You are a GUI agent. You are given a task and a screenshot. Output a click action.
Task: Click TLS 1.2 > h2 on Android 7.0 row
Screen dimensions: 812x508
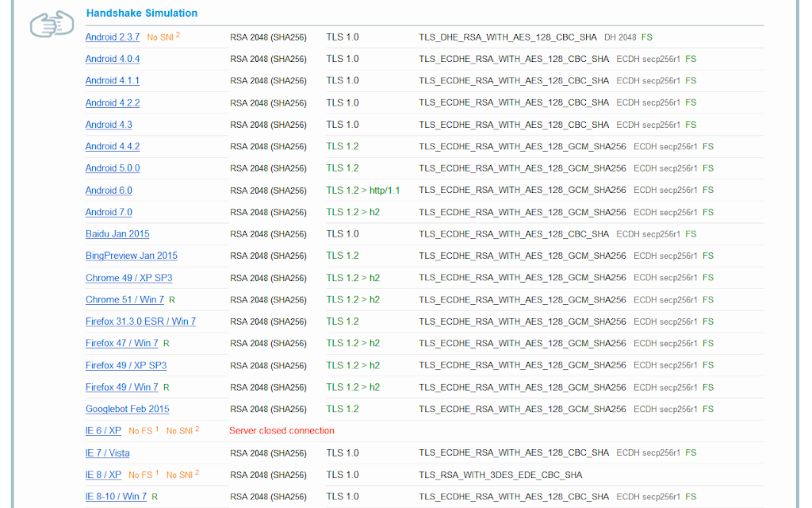pyautogui.click(x=353, y=213)
